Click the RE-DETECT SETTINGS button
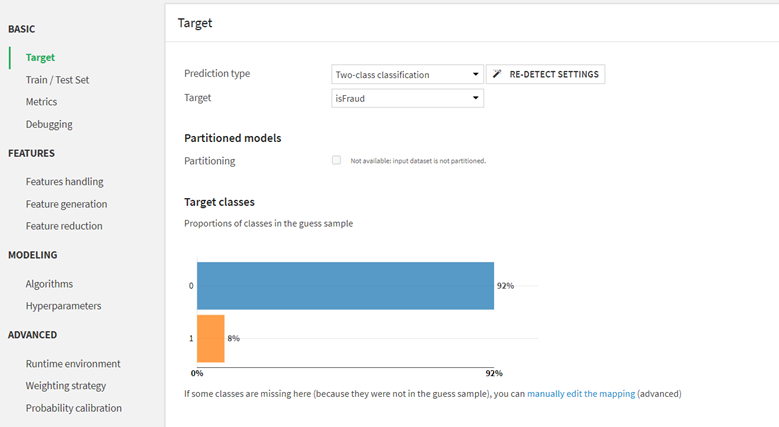The height and width of the screenshot is (427, 779). tap(545, 74)
